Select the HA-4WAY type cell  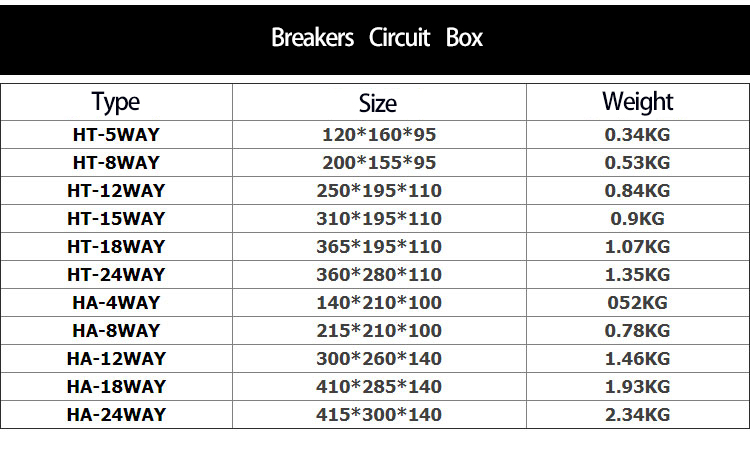coord(116,302)
